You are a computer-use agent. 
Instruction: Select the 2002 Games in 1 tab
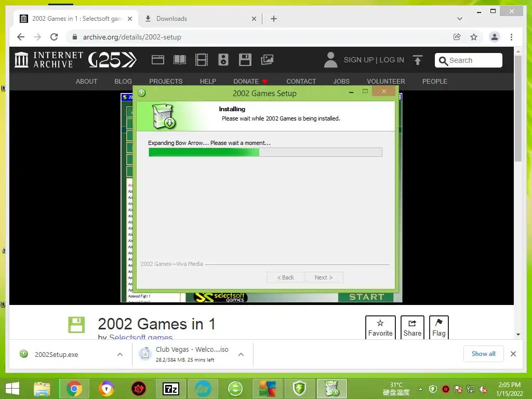point(75,19)
